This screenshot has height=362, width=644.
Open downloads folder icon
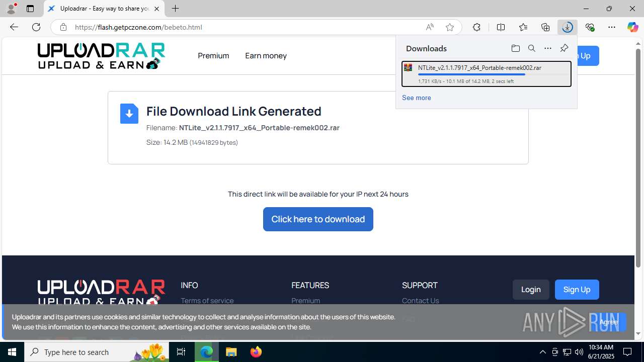(x=515, y=48)
